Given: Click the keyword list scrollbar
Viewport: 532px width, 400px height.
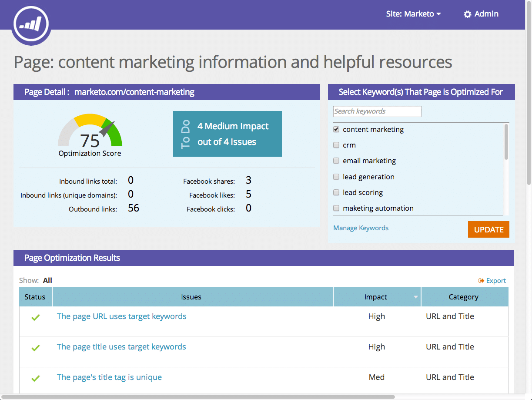Looking at the screenshot, I should tap(506, 142).
